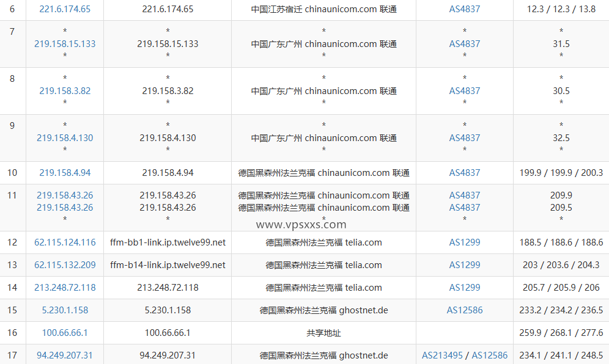Open AS1299 link in hop 13 row
Image resolution: width=609 pixels, height=364 pixels.
point(465,265)
